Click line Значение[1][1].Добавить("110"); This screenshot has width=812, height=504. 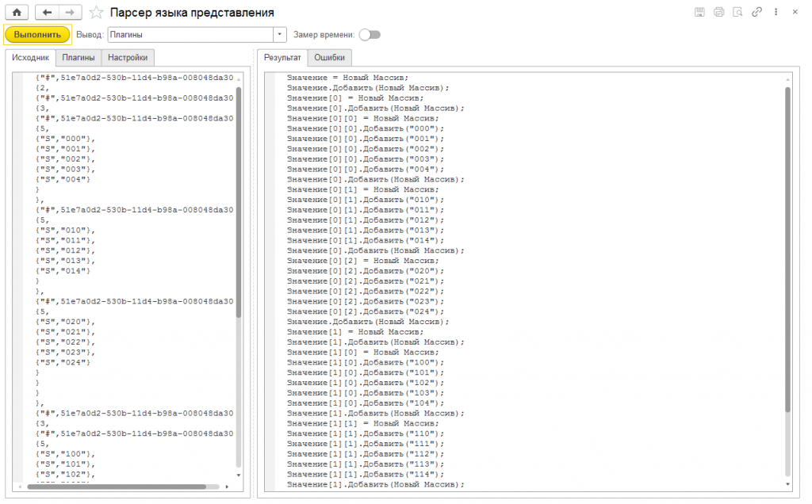coord(366,433)
